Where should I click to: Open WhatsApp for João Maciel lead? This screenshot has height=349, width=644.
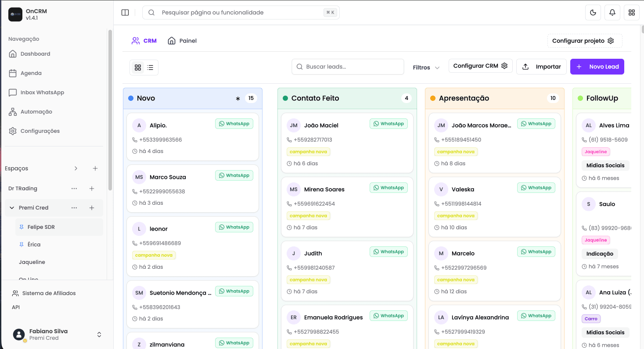pos(389,124)
